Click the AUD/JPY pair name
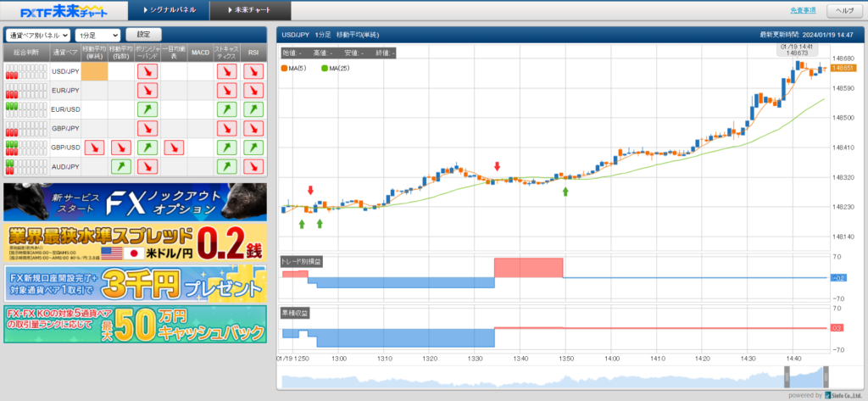Image resolution: width=868 pixels, height=401 pixels. (x=65, y=166)
